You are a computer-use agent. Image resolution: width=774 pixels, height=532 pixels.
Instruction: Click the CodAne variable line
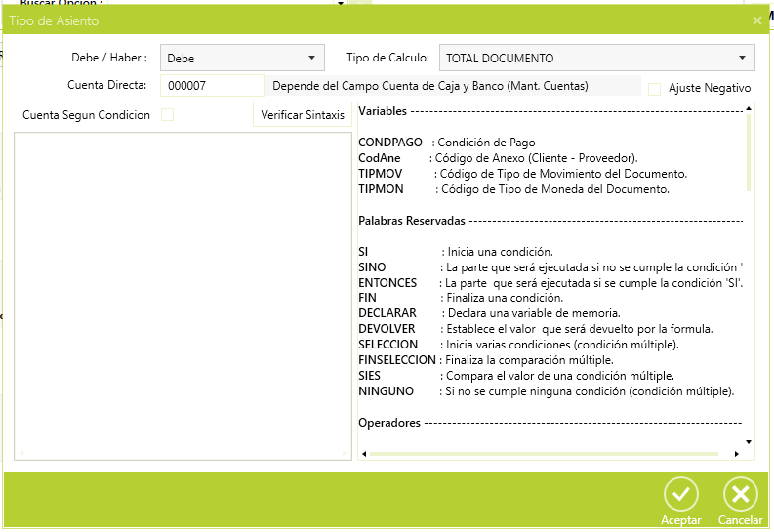click(x=498, y=158)
